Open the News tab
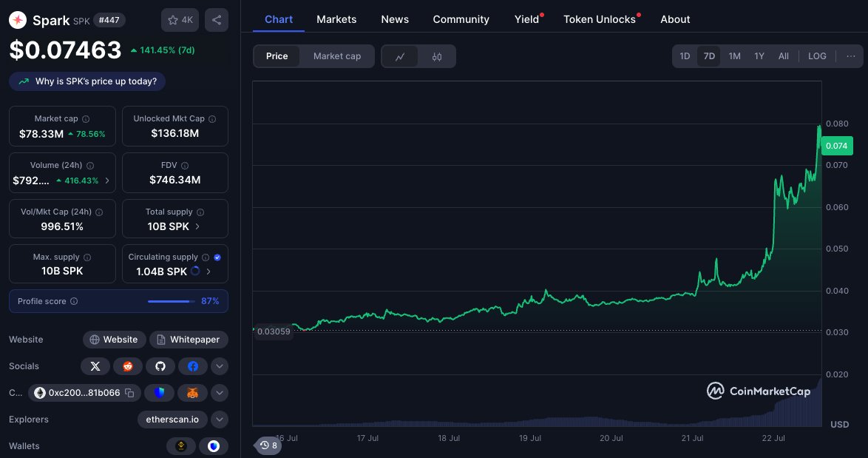This screenshot has width=868, height=458. pos(395,19)
